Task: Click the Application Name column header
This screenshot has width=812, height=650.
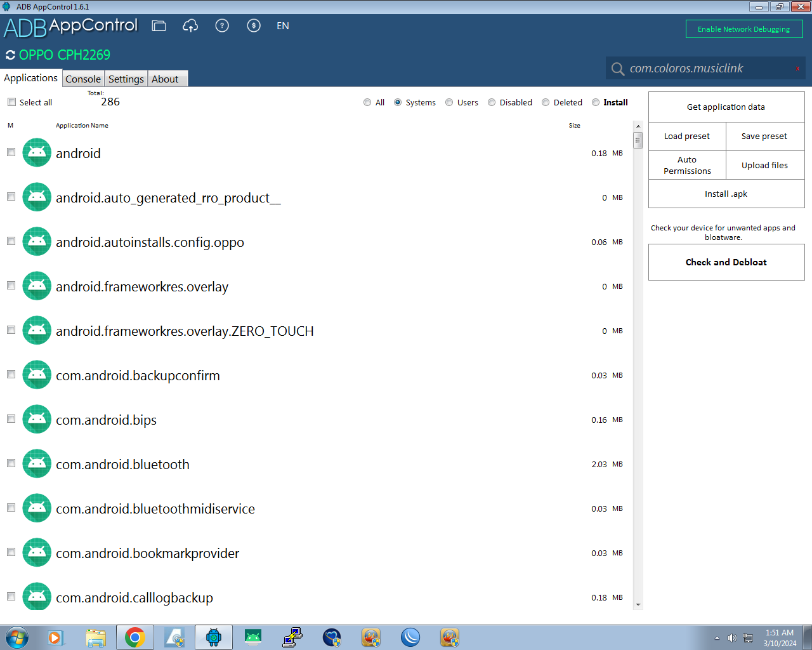Action: point(82,126)
